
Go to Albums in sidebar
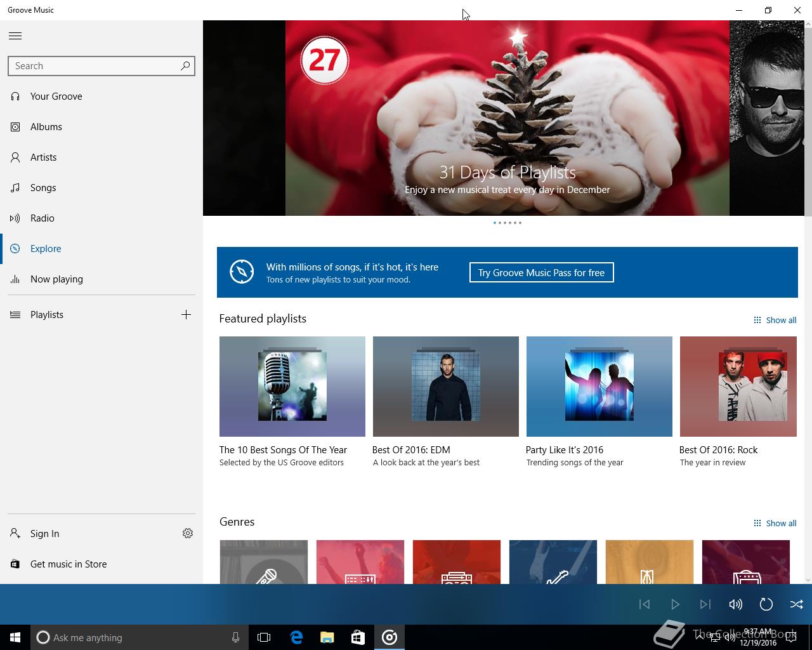click(x=101, y=127)
